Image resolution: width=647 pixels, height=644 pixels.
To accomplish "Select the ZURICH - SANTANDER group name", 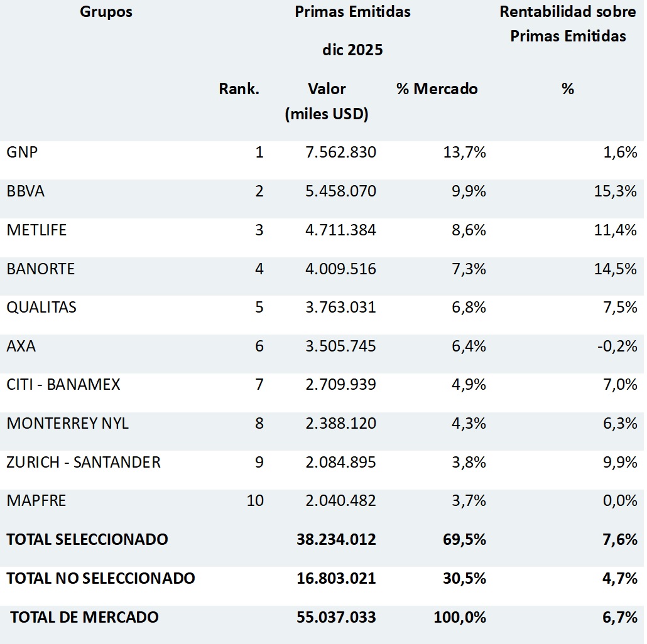I will click(x=84, y=463).
